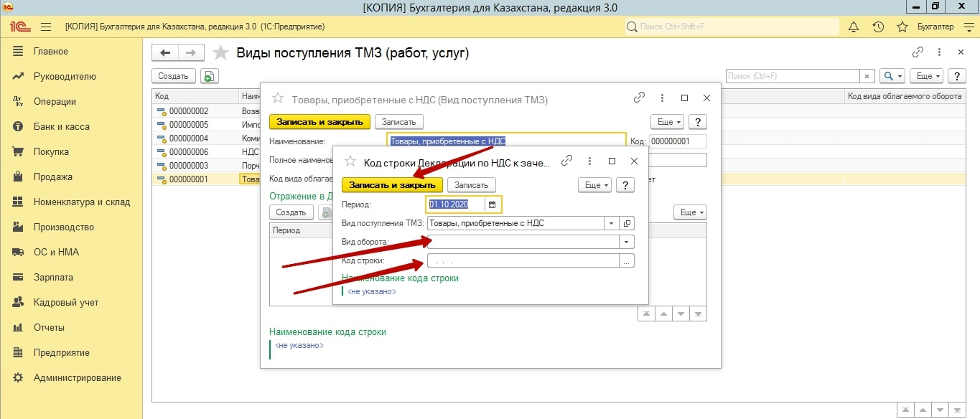Viewport: 980px width, 419px height.
Task: Open the history clock icon
Action: coord(877,27)
